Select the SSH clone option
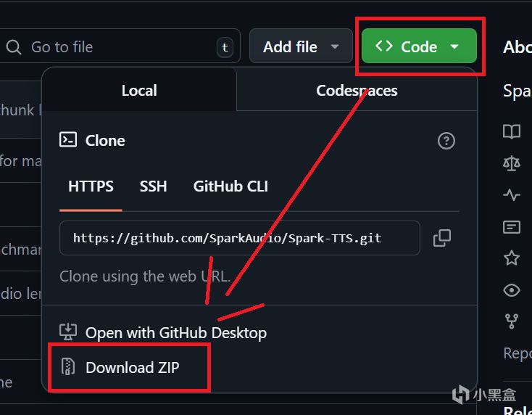This screenshot has width=532, height=415. pos(153,186)
